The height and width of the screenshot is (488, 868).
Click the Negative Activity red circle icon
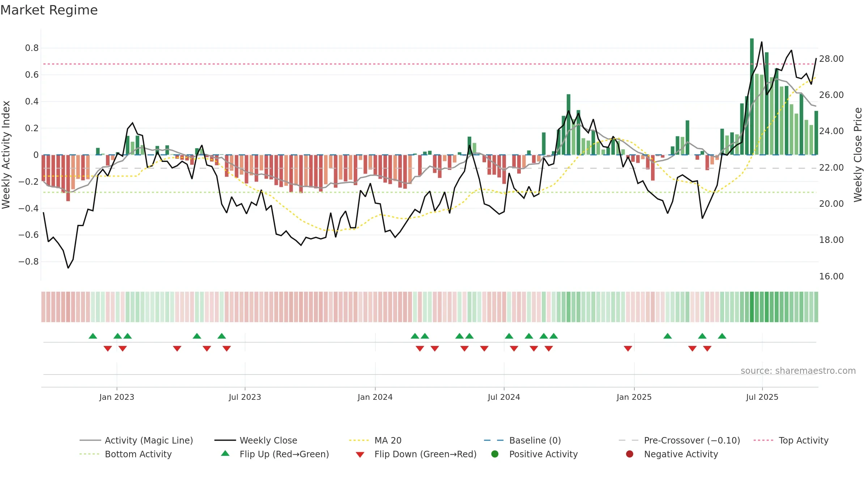630,454
